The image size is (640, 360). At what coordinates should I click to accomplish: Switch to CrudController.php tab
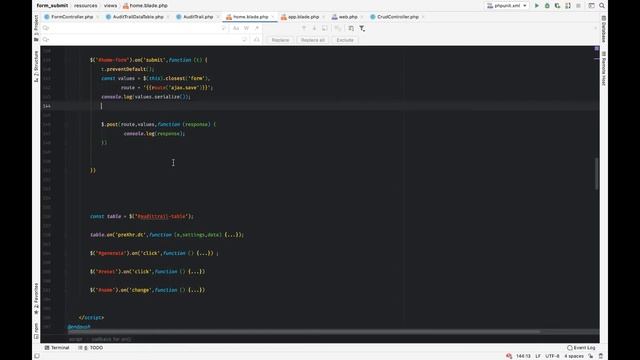point(398,17)
